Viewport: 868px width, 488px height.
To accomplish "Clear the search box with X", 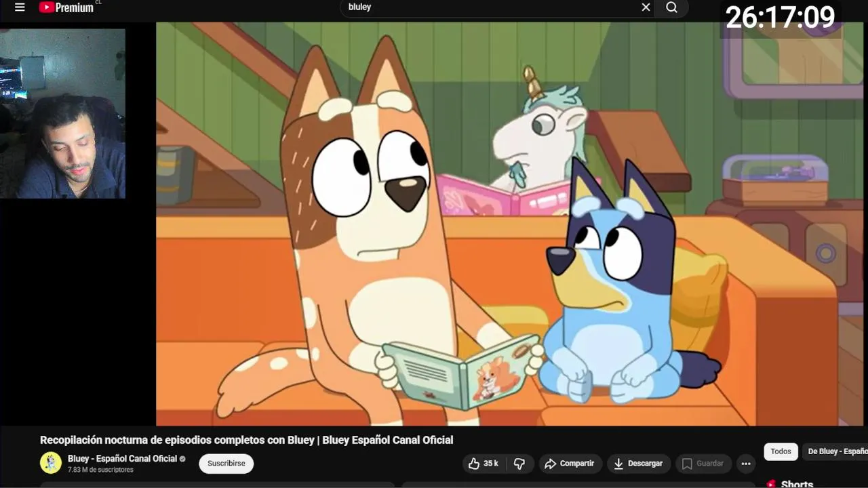I will (x=646, y=7).
